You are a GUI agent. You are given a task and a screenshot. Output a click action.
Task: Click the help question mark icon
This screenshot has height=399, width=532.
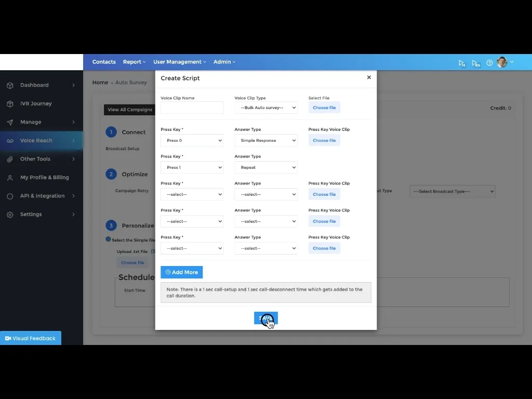tap(489, 63)
